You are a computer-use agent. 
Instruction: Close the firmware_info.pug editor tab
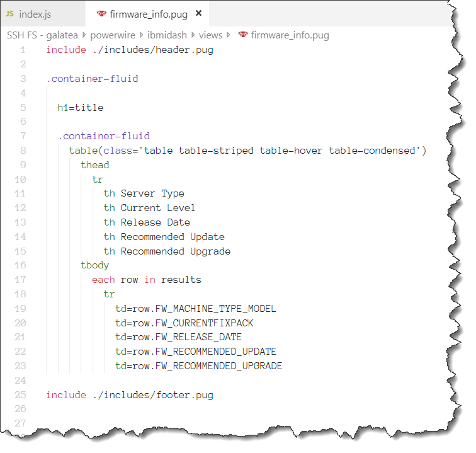pyautogui.click(x=199, y=13)
